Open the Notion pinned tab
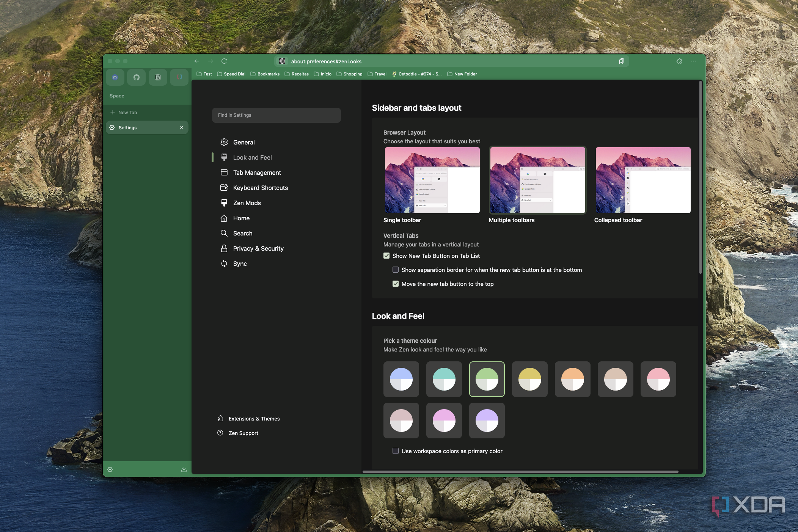798x532 pixels. [158, 77]
